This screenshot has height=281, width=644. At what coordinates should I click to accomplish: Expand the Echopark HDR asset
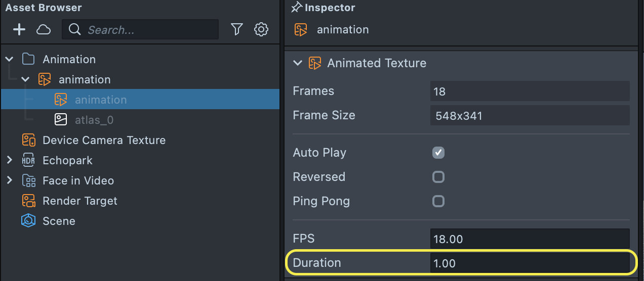coord(9,160)
